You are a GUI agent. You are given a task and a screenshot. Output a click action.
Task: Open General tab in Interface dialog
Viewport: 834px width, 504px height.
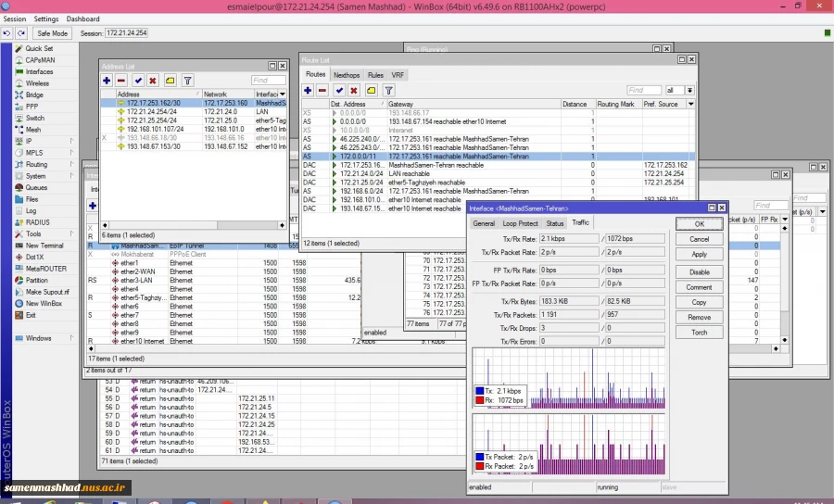pos(484,223)
